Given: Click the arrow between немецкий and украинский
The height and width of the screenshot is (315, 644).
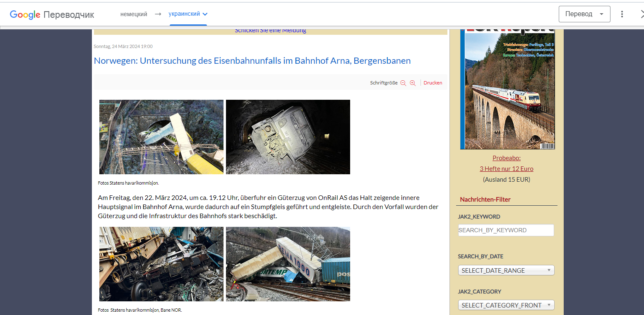Looking at the screenshot, I should click(x=158, y=14).
